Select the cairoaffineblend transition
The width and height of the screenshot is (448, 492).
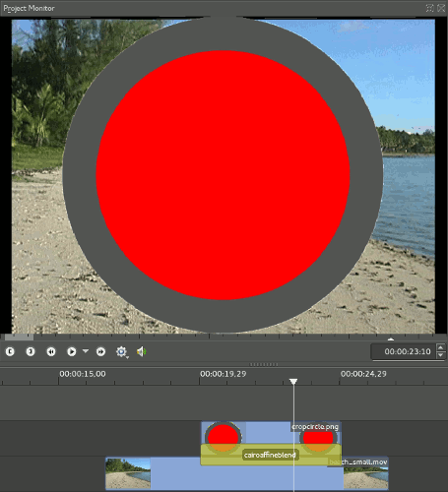click(270, 455)
